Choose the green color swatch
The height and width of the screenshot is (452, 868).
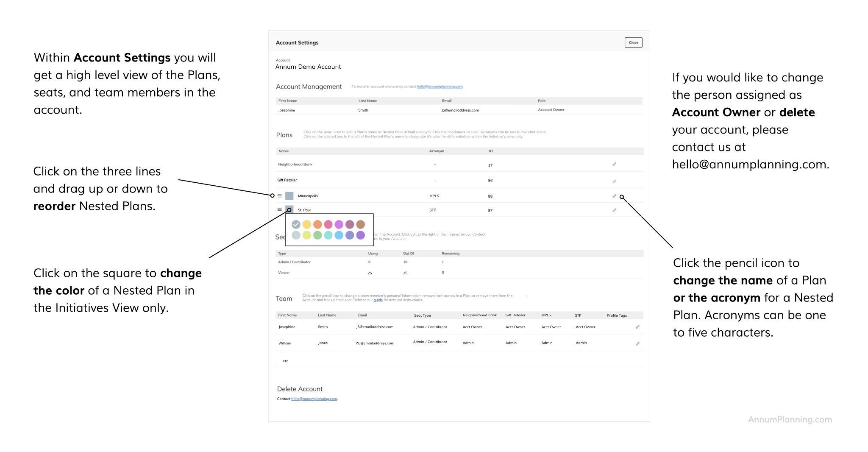click(x=317, y=235)
